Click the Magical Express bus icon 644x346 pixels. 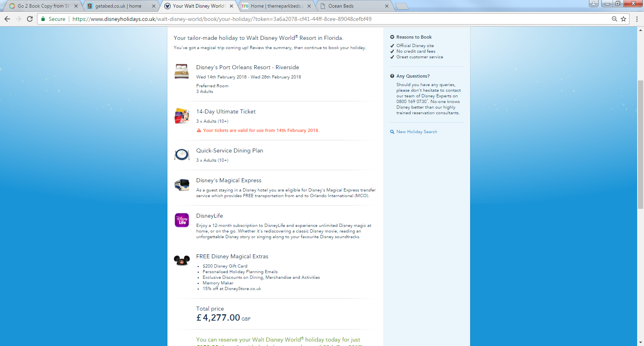click(x=182, y=185)
